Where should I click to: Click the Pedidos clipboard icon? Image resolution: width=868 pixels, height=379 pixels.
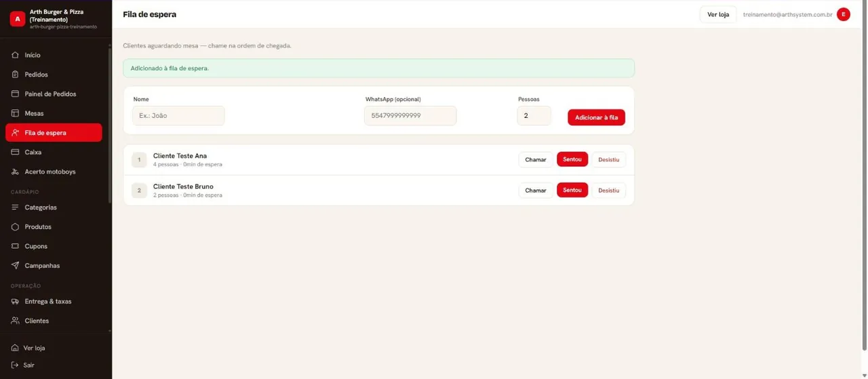click(15, 75)
